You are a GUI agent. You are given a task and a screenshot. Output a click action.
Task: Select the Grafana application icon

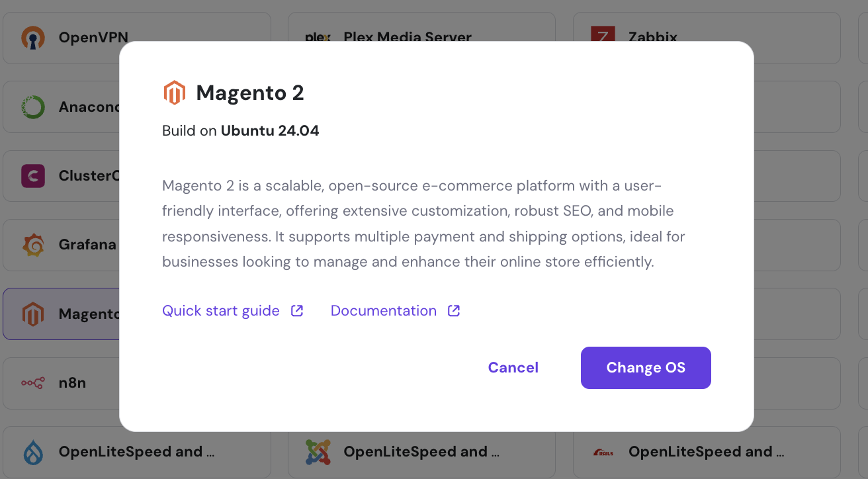coord(33,244)
